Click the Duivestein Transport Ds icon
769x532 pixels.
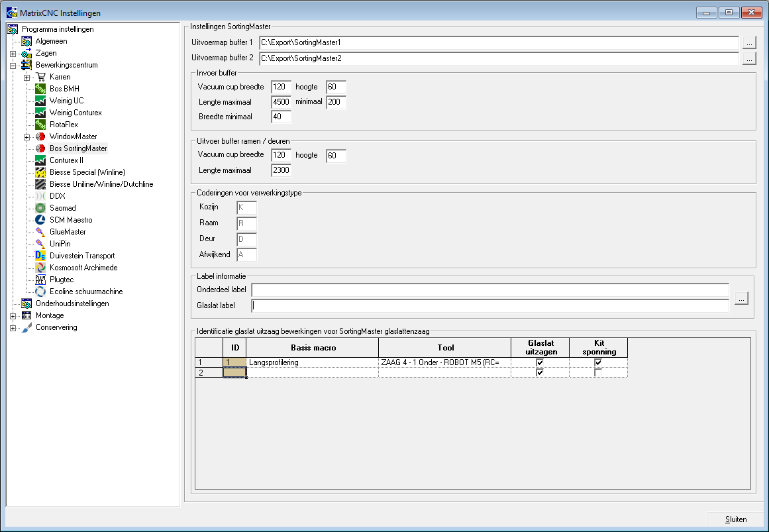pyautogui.click(x=40, y=256)
